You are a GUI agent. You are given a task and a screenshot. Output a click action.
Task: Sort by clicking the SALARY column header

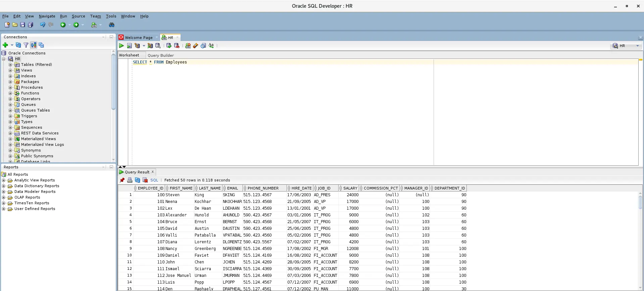(x=350, y=188)
